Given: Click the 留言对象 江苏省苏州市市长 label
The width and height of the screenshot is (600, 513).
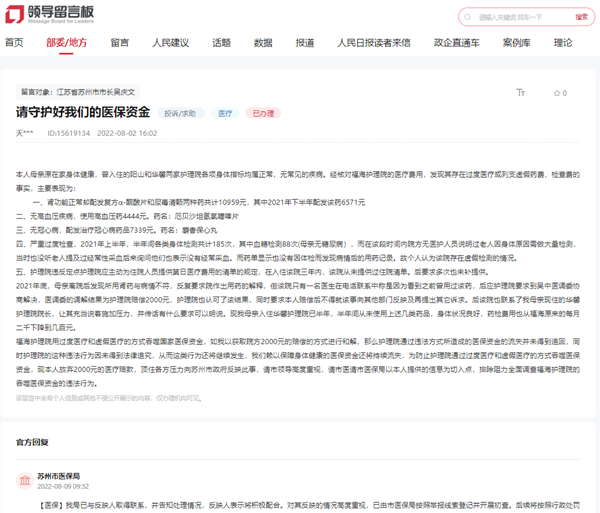Looking at the screenshot, I should tap(78, 92).
